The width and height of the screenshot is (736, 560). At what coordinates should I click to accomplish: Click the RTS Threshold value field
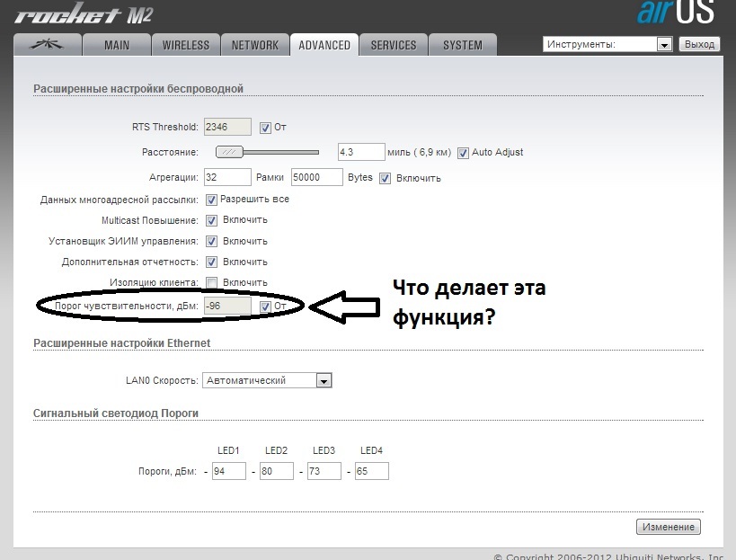[x=227, y=127]
